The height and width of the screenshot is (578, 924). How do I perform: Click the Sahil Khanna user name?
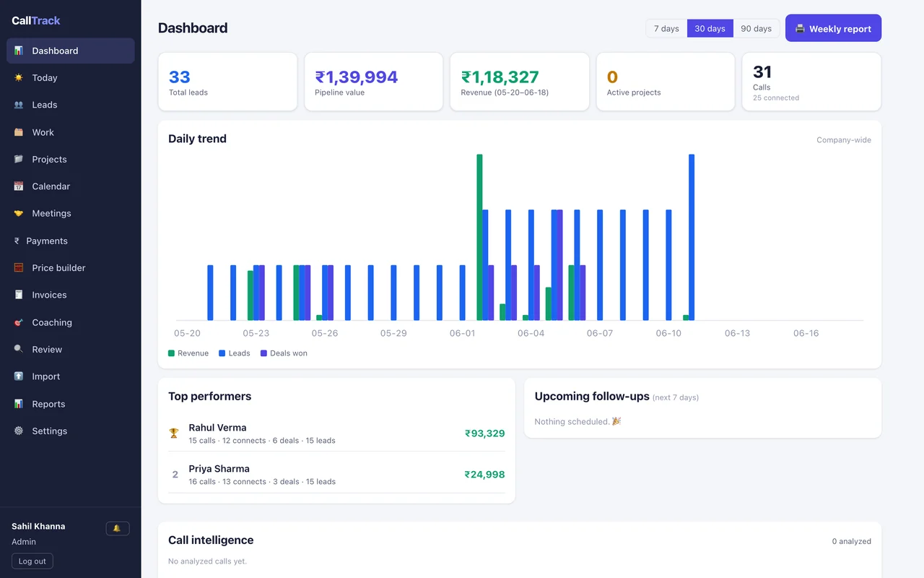38,526
